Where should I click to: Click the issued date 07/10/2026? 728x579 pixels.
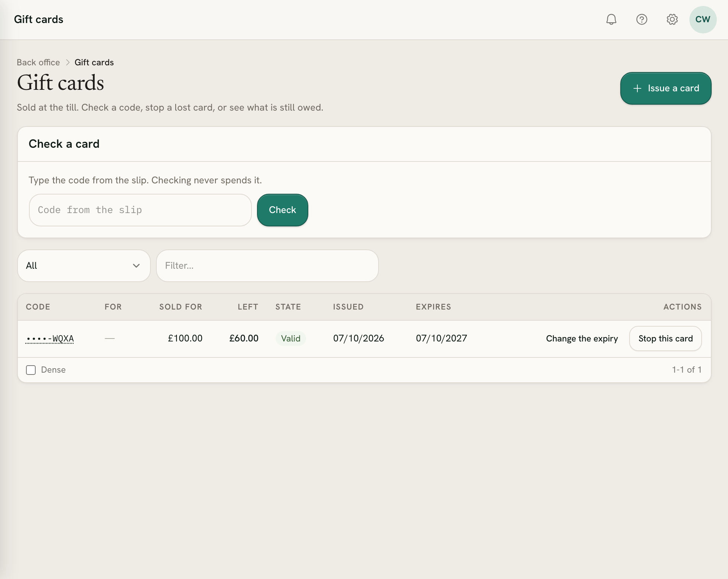(358, 338)
